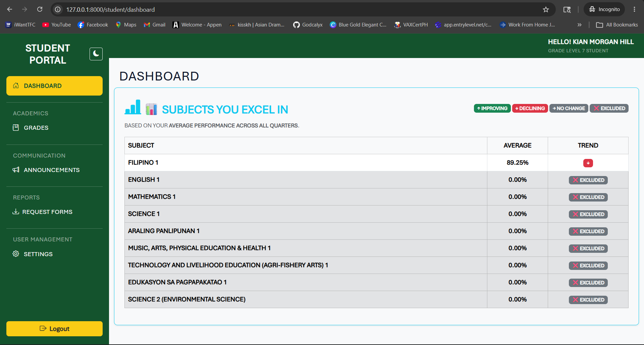Screen dimensions: 644x345
Task: Open the Welcome - Appen bookmark
Action: point(197,25)
